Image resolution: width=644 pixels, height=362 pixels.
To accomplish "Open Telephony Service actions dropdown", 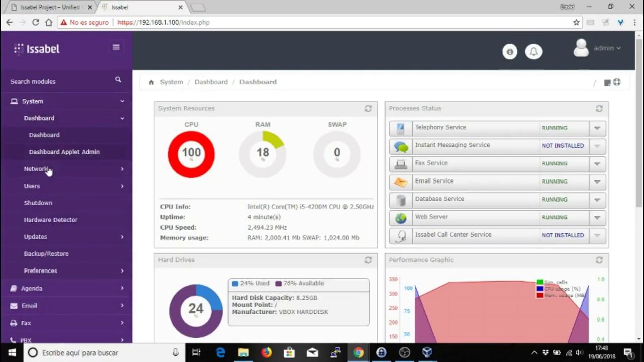I will click(597, 128).
